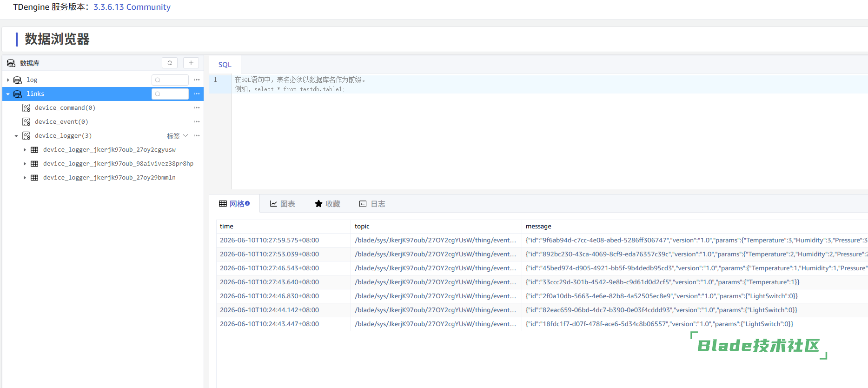Click the 3.3.6.13 Community version link
Screen dimensions: 868x388
click(x=132, y=7)
